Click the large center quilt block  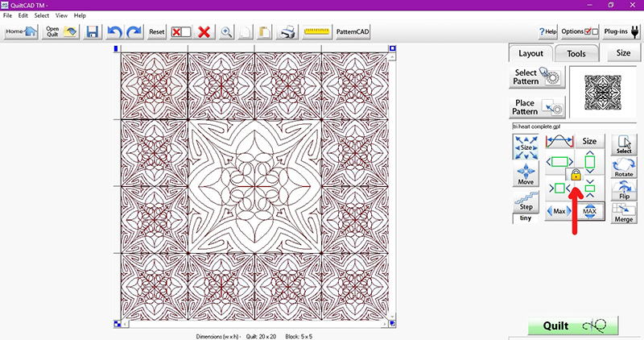pos(254,186)
